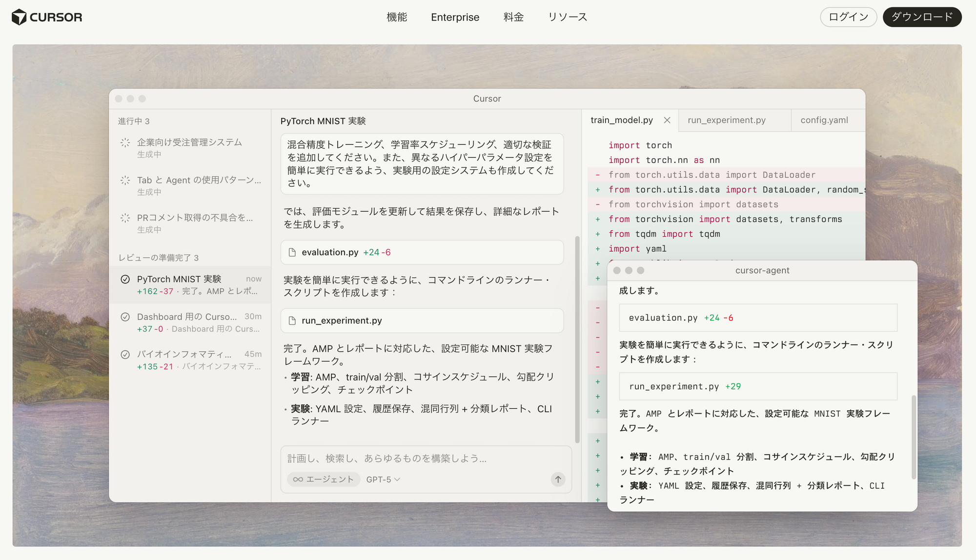Click the chat prompt input field
Screen dimensions: 976x560
point(390,459)
